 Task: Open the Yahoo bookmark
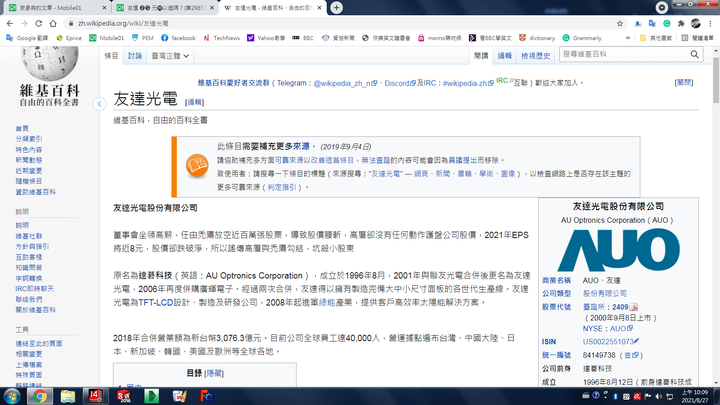tap(266, 38)
